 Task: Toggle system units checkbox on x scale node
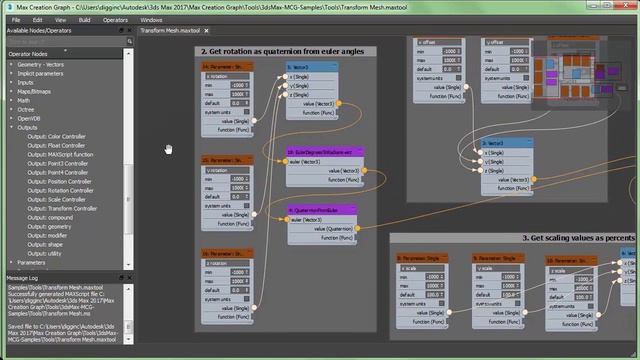pos(442,304)
